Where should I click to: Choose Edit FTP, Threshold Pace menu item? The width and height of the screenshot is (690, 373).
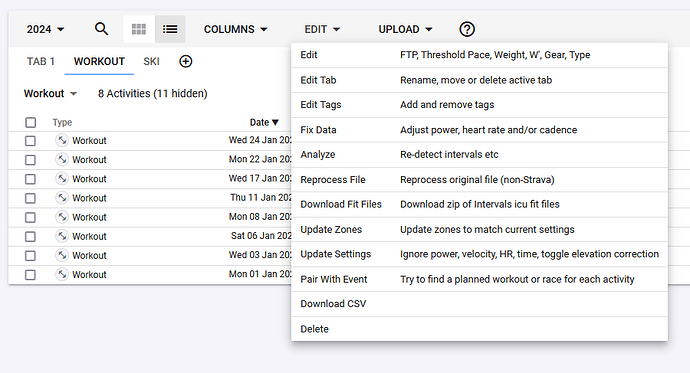click(x=479, y=55)
